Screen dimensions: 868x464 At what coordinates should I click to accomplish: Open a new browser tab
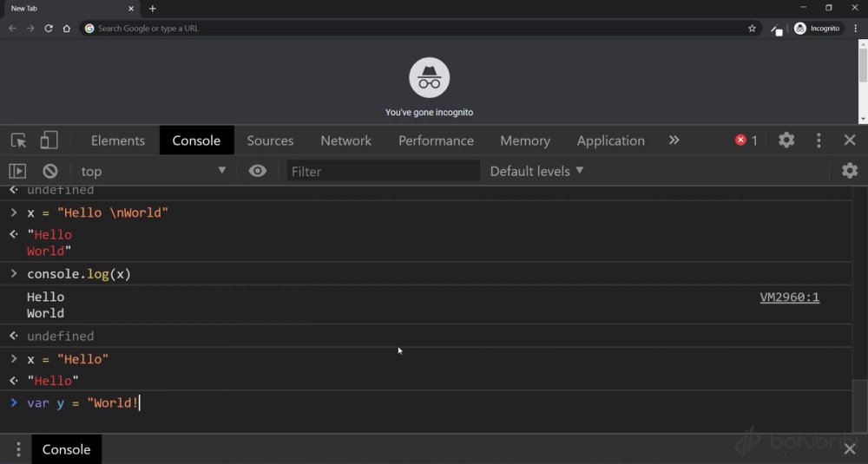(x=152, y=9)
